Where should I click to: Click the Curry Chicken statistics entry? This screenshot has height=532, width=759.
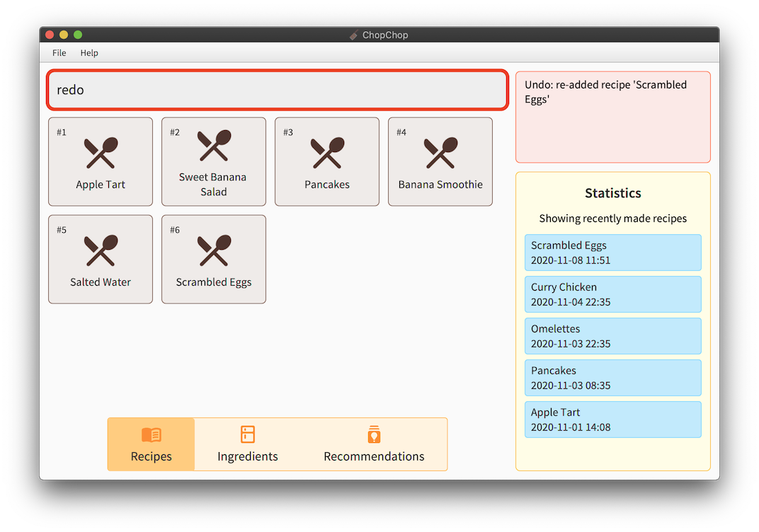click(613, 294)
